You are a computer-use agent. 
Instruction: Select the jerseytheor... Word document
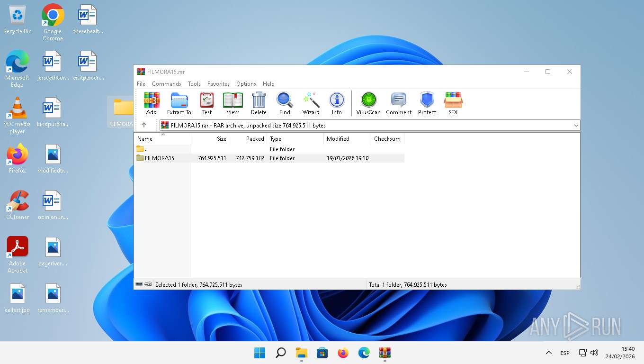pos(53,66)
